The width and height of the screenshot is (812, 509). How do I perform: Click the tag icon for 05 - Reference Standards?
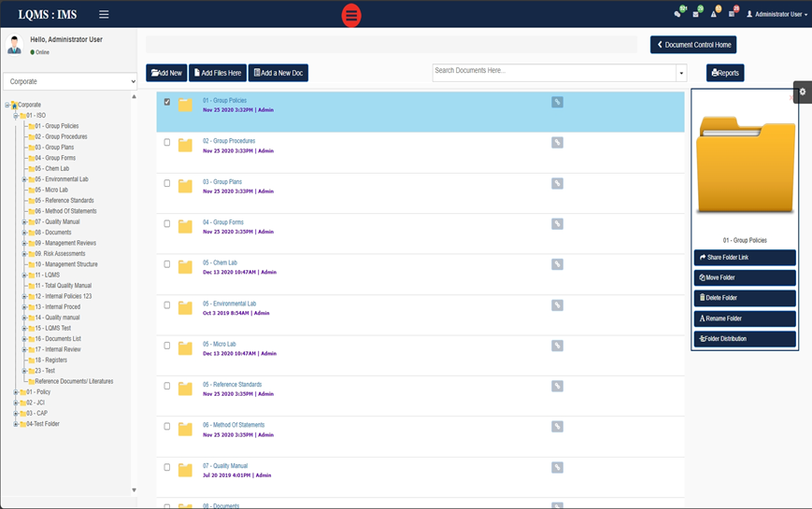(557, 386)
